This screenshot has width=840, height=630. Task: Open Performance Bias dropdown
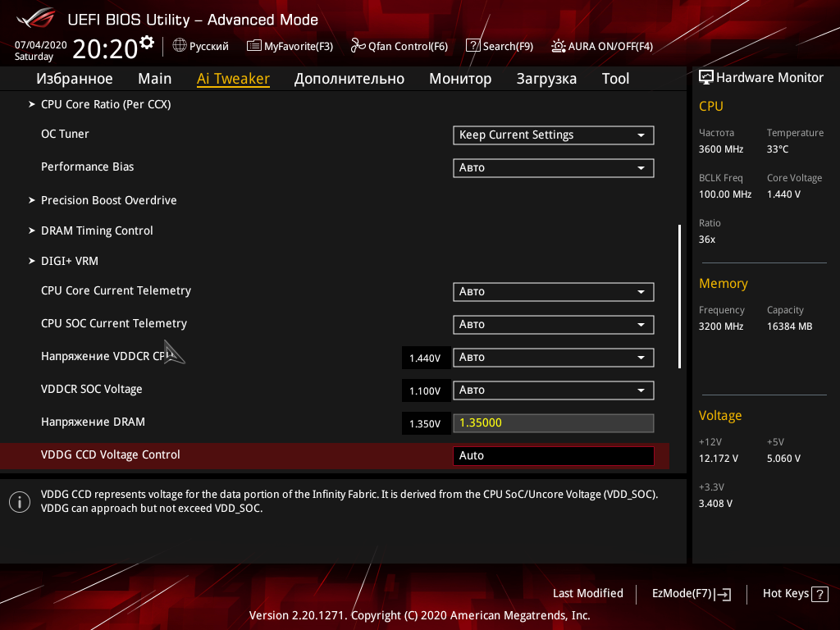coord(554,167)
